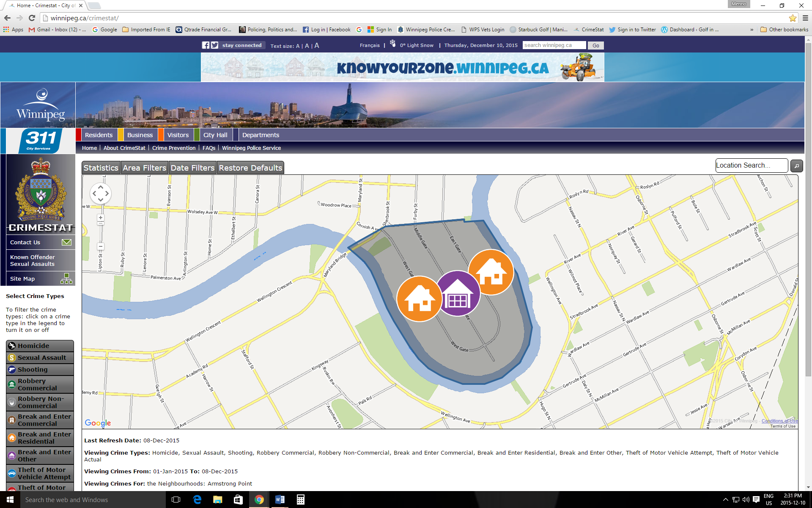
Task: Click the location search magnifier button
Action: [796, 166]
